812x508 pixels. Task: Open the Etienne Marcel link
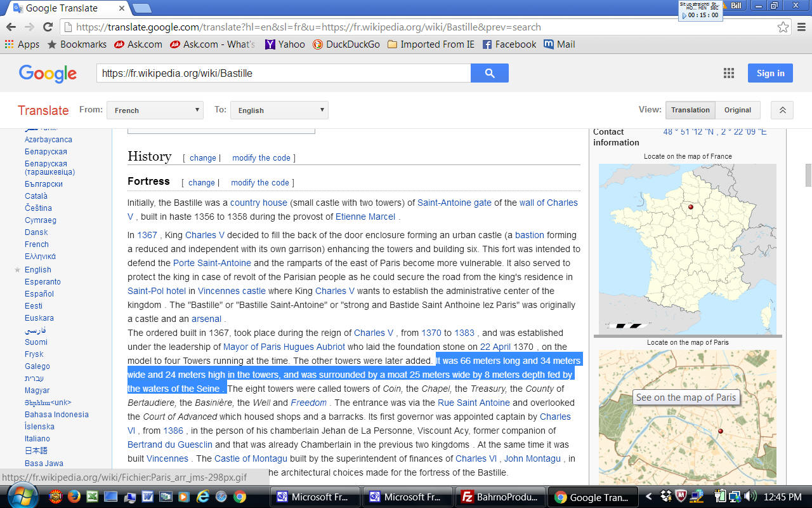[366, 217]
